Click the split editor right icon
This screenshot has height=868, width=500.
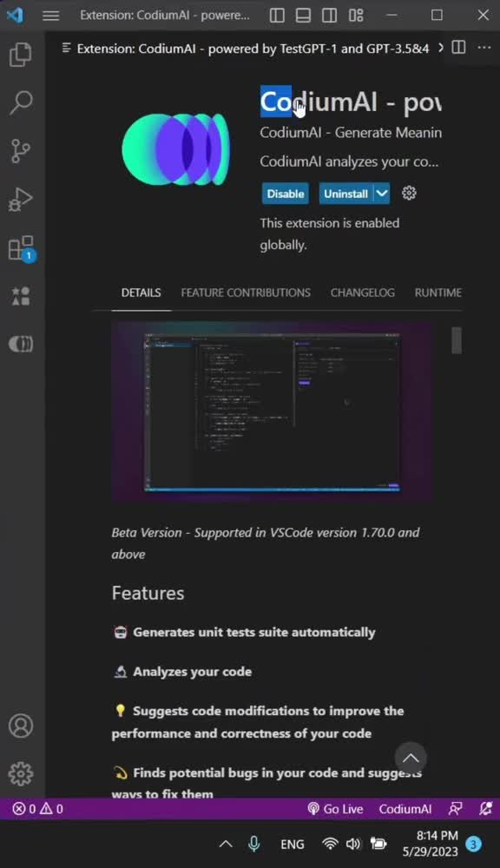(458, 48)
